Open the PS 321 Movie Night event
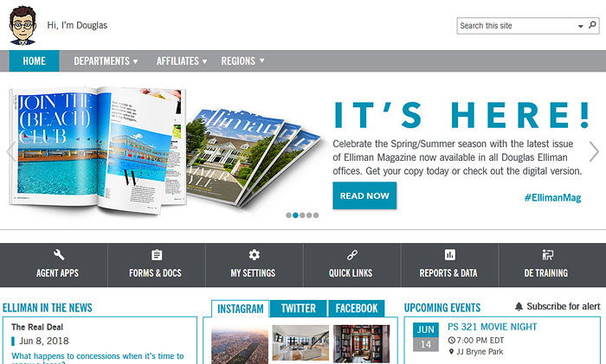 pos(492,328)
